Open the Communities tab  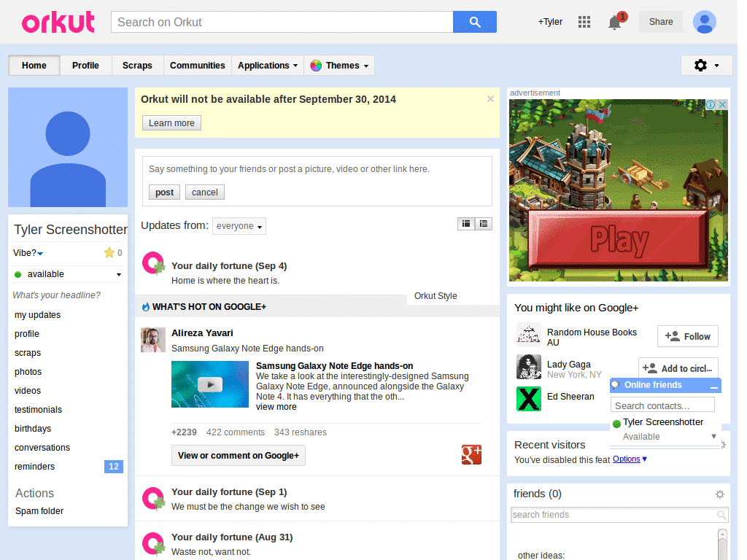(197, 65)
